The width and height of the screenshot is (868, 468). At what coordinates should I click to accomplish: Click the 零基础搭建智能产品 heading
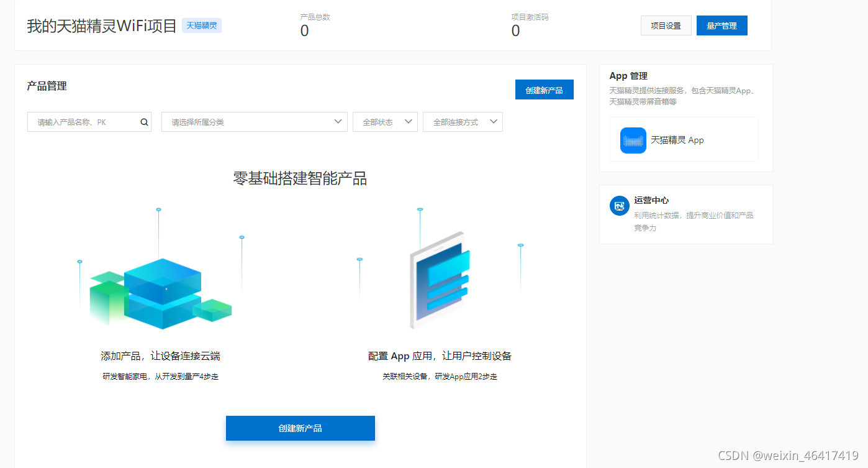pos(300,179)
